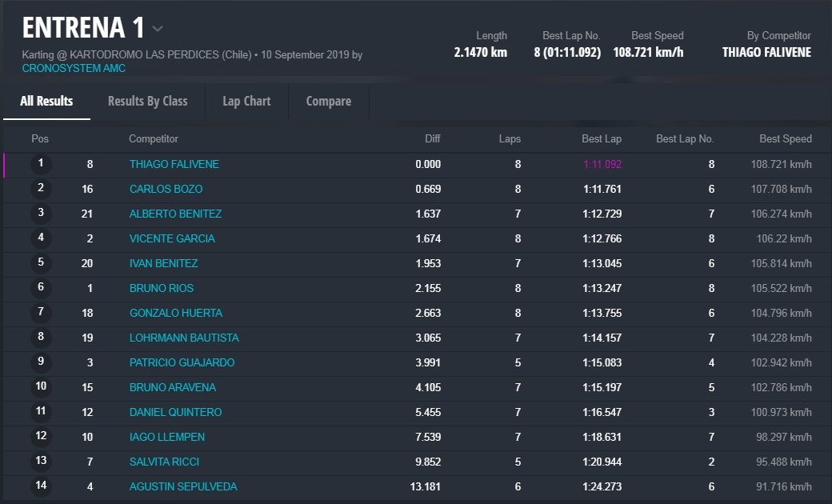Viewport: 832px width, 504px height.
Task: Click competitor CARLOS BOZO link
Action: click(x=166, y=189)
